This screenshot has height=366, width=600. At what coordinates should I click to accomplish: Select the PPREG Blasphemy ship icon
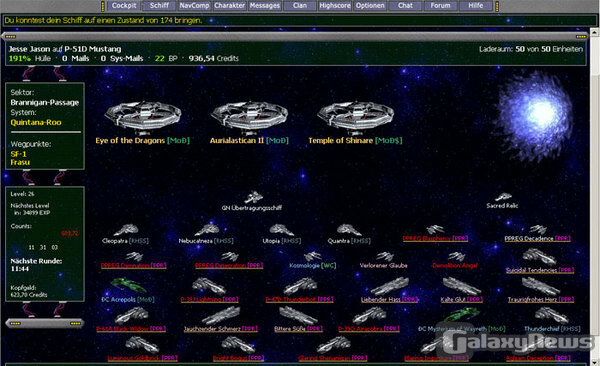point(435,229)
